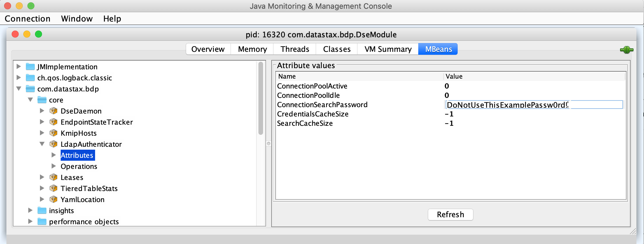644x244 pixels.
Task: Select the CredentialsCacheSize attribute row
Action: coord(451,114)
